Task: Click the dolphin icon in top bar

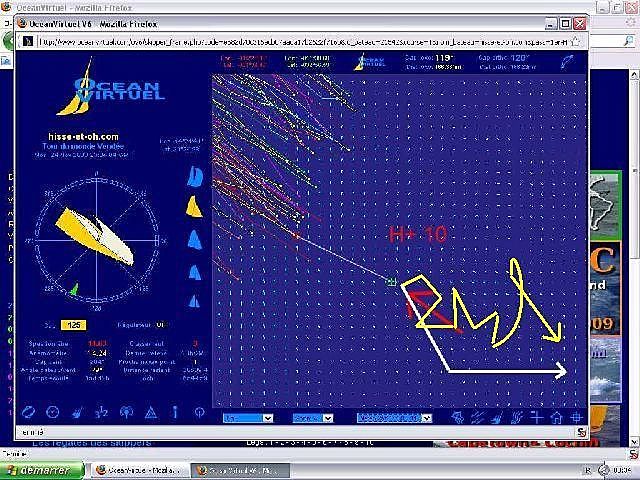Action: point(568,62)
